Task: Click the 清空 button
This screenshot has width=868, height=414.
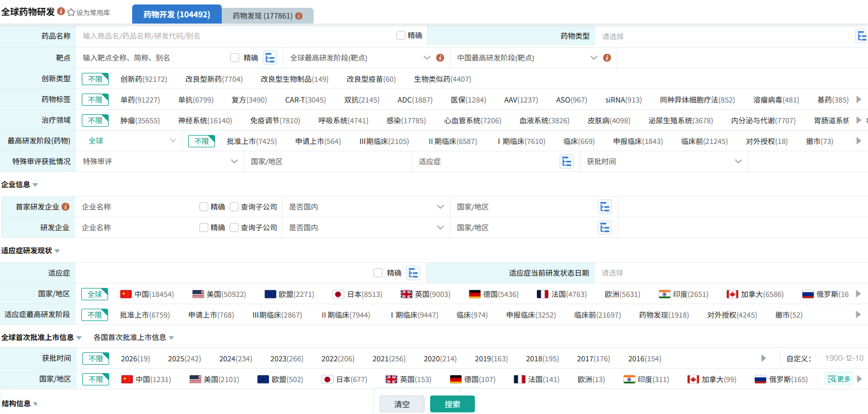Action: 402,404
